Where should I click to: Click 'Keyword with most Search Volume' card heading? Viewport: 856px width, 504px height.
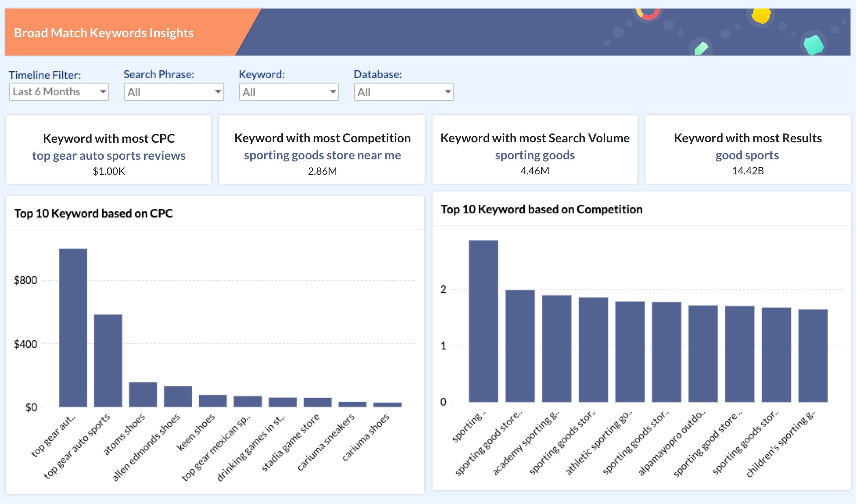535,138
